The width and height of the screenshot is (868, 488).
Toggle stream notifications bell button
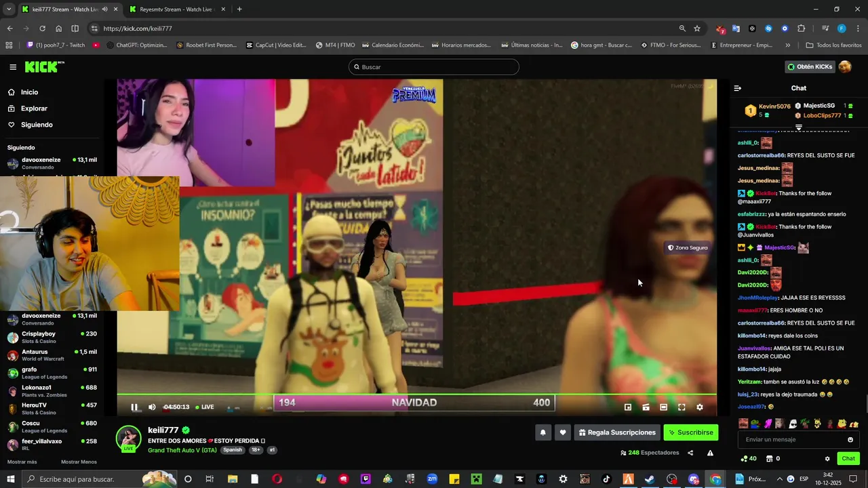pos(542,432)
